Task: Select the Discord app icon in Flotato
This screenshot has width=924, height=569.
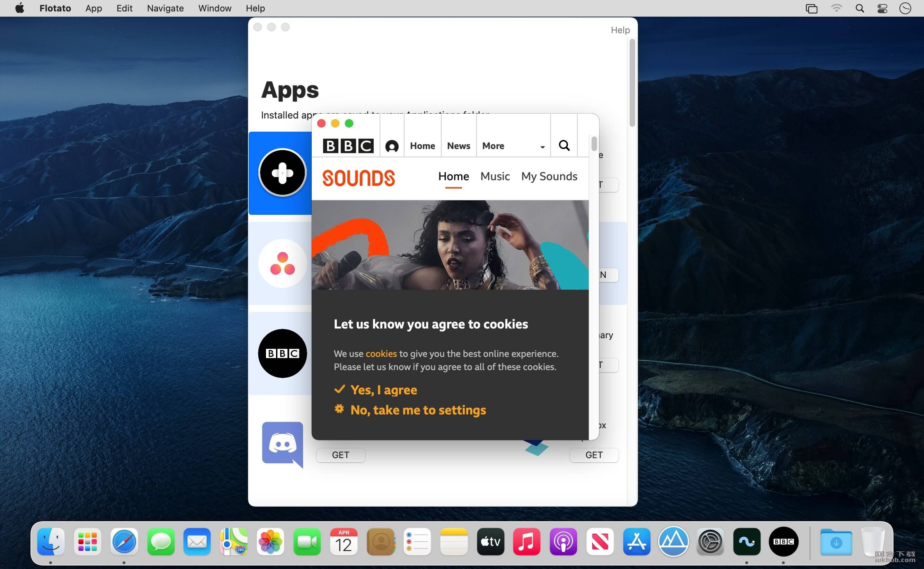Action: tap(282, 445)
